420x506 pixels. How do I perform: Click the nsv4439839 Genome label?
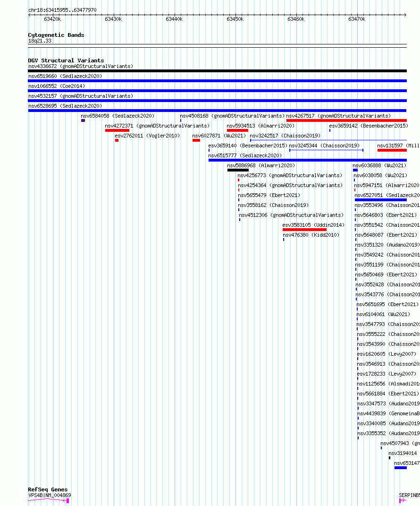pyautogui.click(x=389, y=414)
